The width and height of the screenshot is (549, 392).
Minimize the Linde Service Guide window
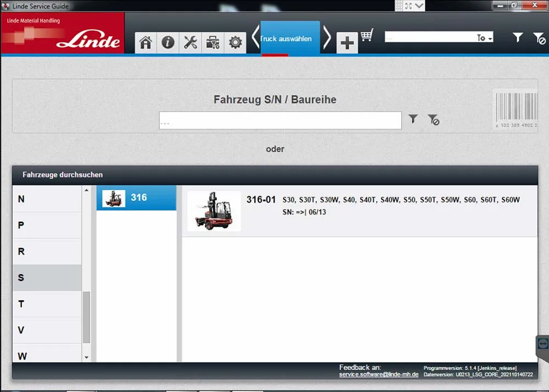(501, 5)
